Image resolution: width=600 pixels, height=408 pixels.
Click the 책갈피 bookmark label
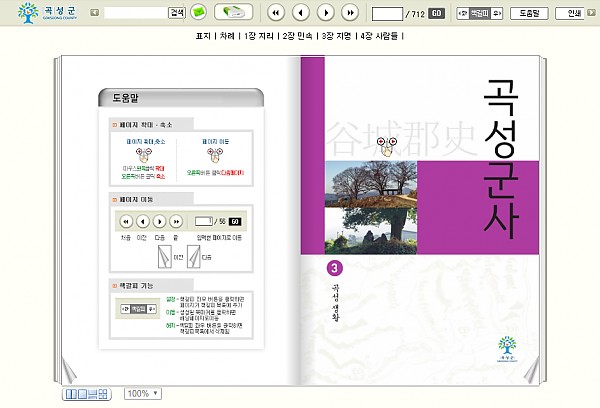(479, 13)
